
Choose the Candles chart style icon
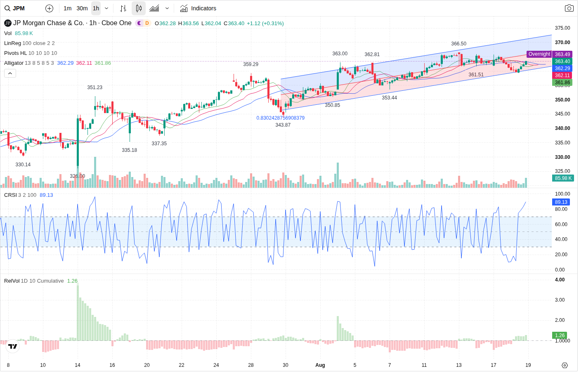139,8
